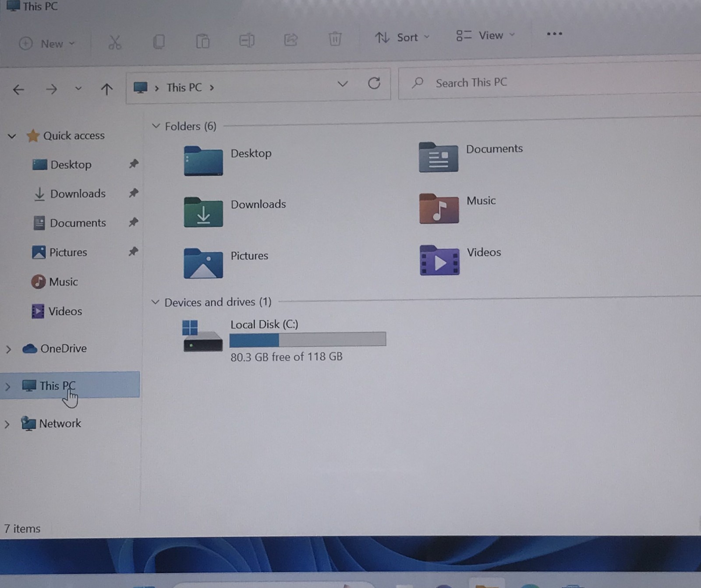Click '80.3 GB free of 118 GB' text

point(287,357)
